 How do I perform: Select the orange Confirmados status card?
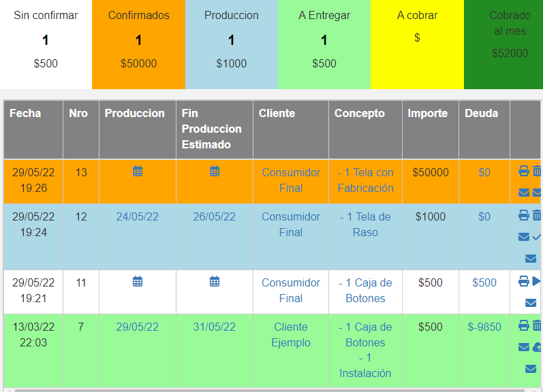138,44
